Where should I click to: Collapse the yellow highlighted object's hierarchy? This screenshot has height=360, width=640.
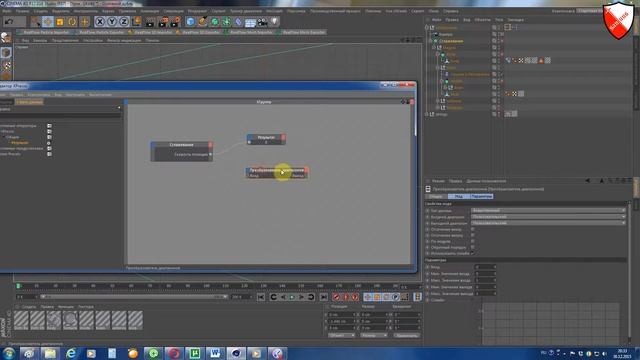click(430, 41)
